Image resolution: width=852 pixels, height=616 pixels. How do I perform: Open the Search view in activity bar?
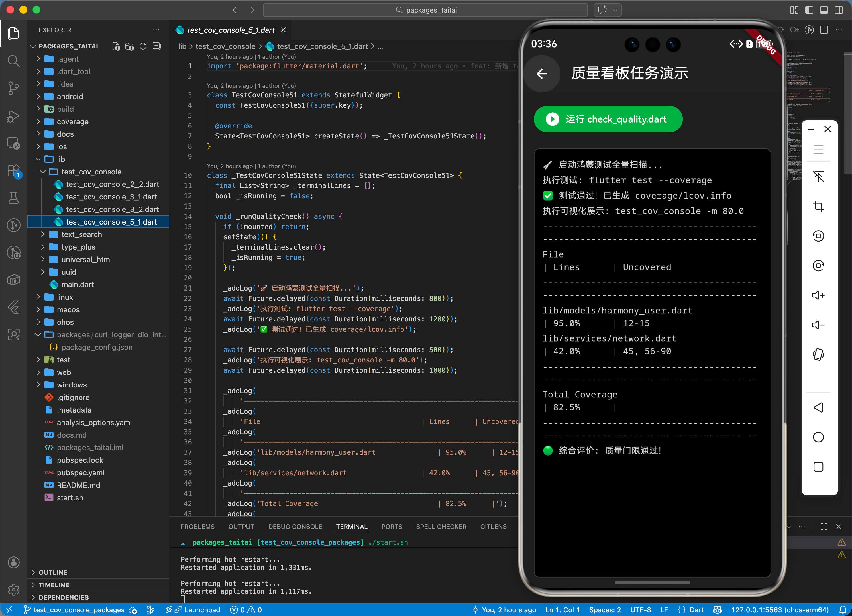pos(13,61)
